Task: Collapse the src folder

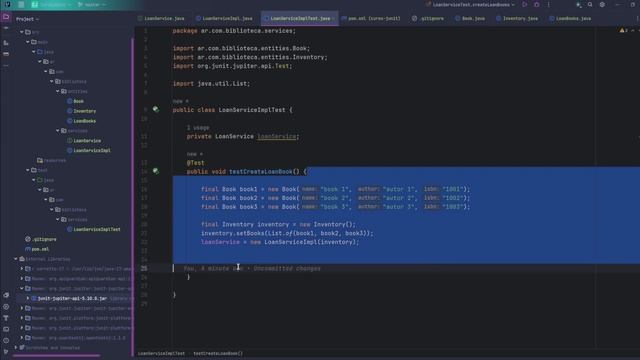Action: pyautogui.click(x=22, y=32)
